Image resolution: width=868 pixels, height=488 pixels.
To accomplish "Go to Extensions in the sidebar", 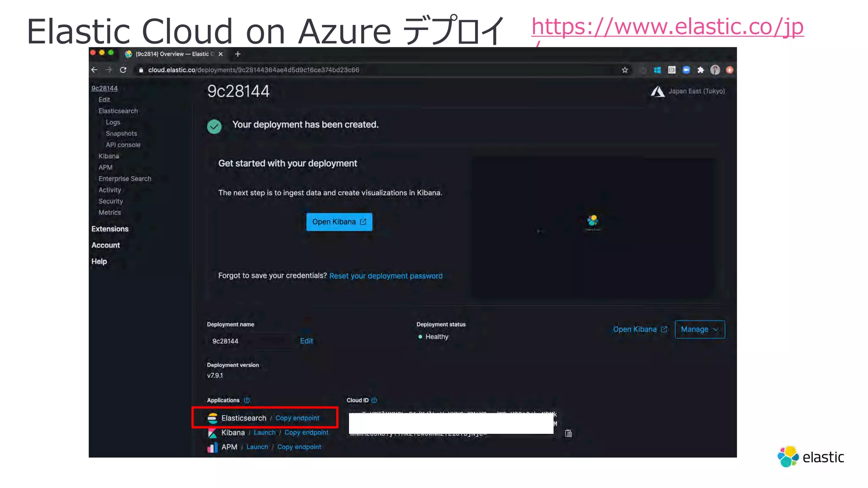I will 110,229.
